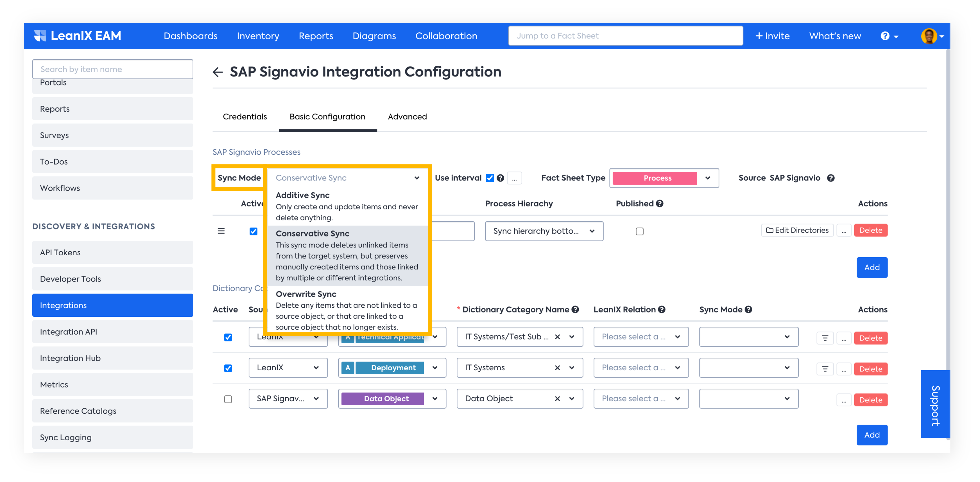Open Sync Mode dropdown on Deployment row
Image resolution: width=980 pixels, height=482 pixels.
click(749, 367)
